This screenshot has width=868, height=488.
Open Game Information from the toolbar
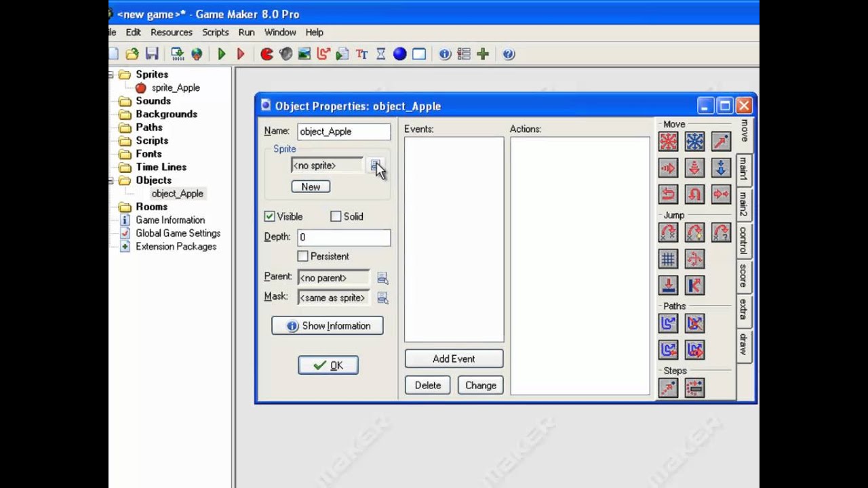tap(445, 54)
